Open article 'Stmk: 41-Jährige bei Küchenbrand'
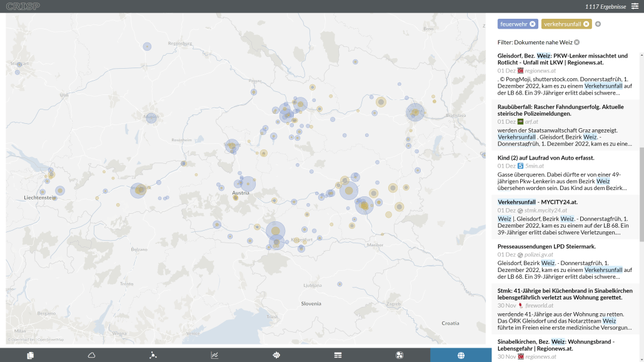This screenshot has height=362, width=644. tap(565, 294)
